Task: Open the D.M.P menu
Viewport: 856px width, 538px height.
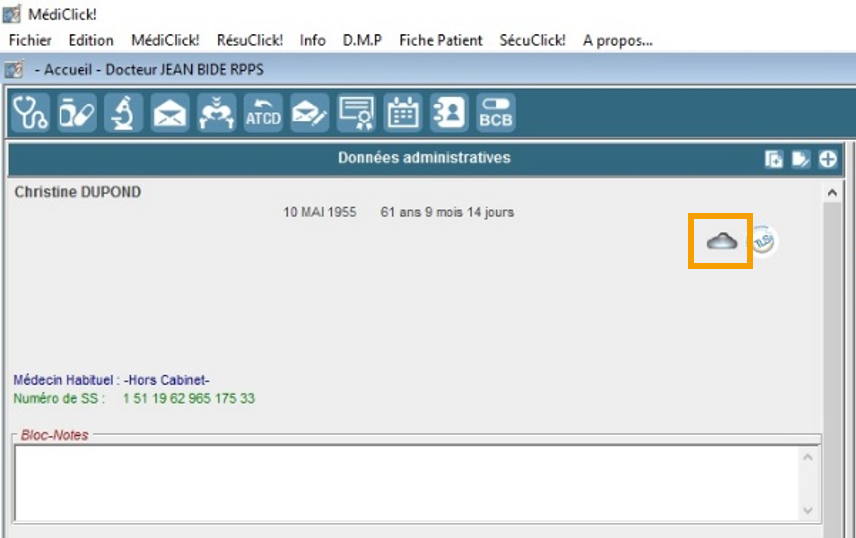Action: pos(362,40)
